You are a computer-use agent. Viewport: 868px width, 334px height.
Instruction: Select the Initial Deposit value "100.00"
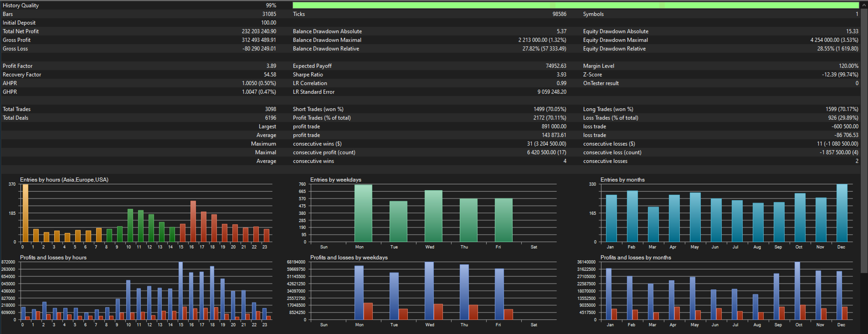coord(268,23)
